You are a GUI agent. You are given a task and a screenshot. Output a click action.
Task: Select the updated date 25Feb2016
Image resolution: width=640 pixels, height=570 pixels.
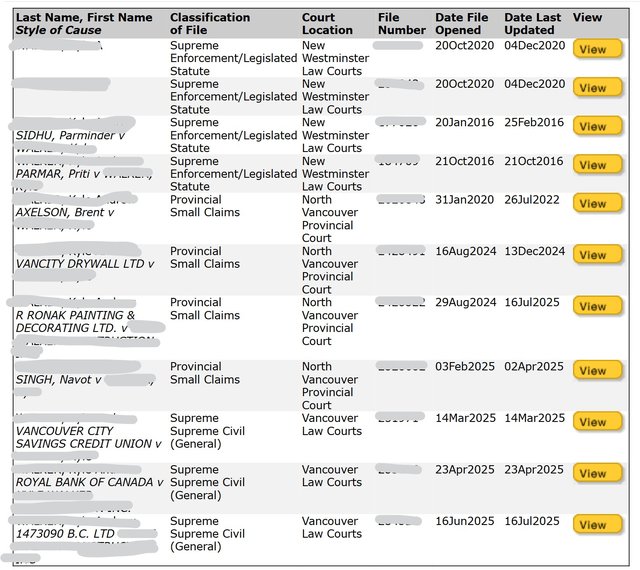(534, 122)
